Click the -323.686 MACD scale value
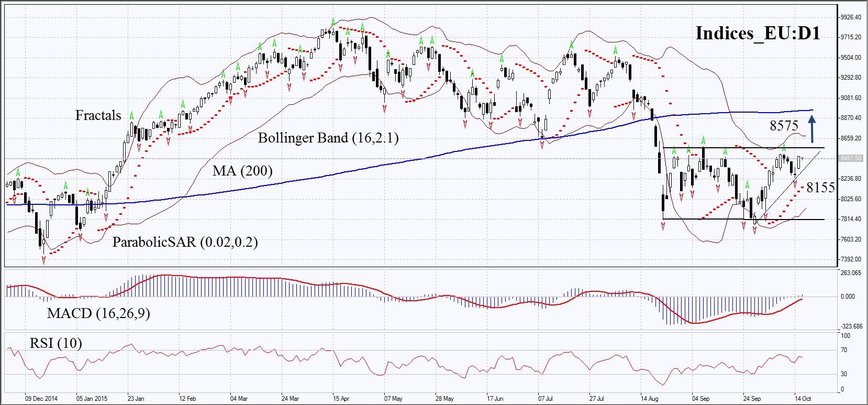The height and width of the screenshot is (405, 868). click(852, 326)
